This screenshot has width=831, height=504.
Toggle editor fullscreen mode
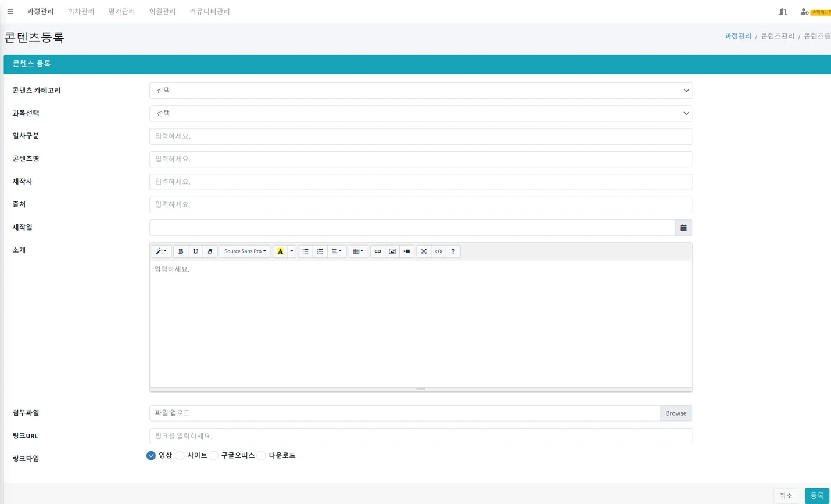424,251
